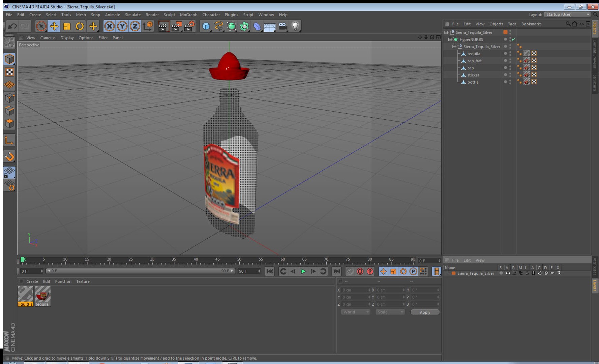Toggle the Snap magnet icon
The height and width of the screenshot is (364, 599).
coord(9,156)
